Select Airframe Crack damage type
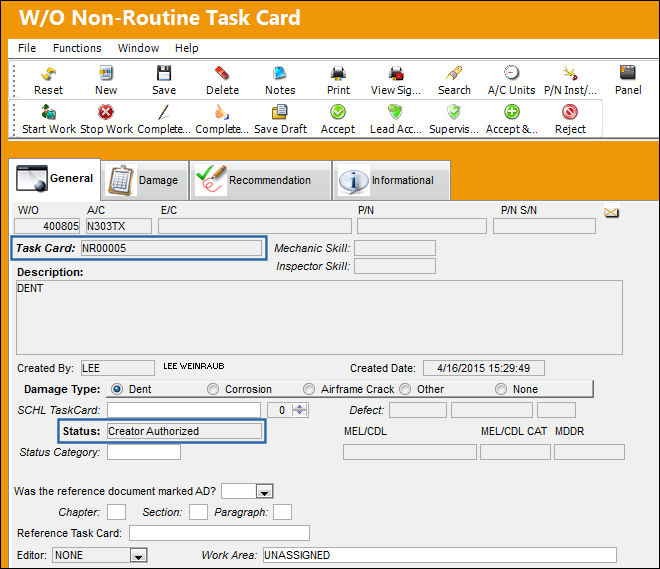 (309, 389)
